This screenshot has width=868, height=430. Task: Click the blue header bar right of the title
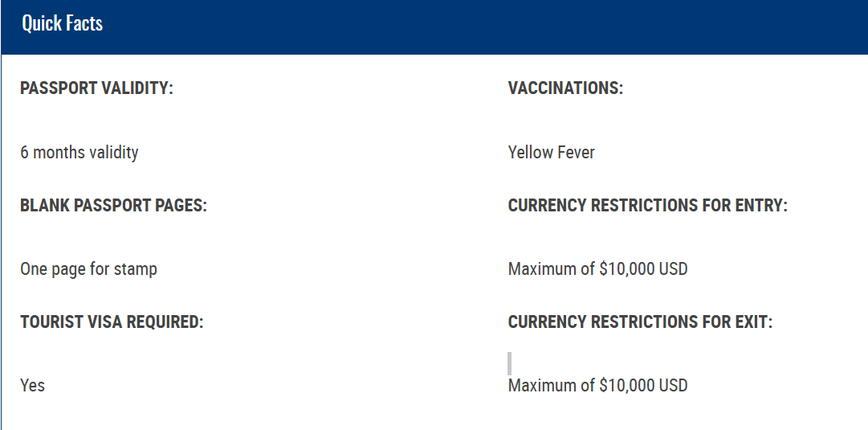pyautogui.click(x=482, y=27)
